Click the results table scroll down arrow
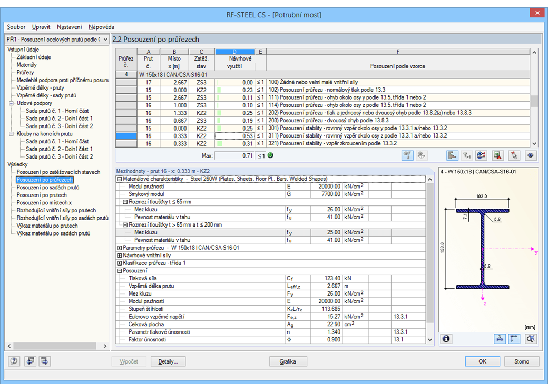 [534, 144]
